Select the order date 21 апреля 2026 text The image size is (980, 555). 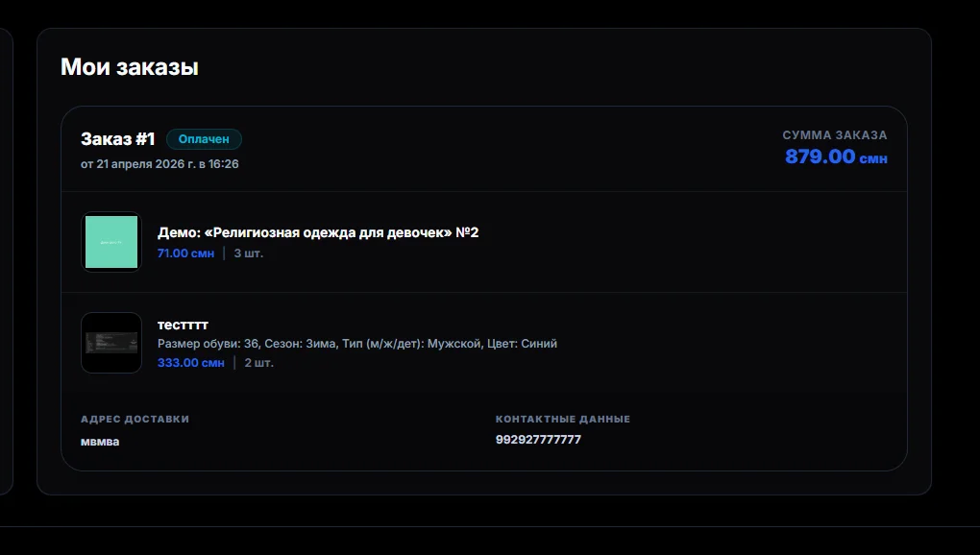click(159, 163)
